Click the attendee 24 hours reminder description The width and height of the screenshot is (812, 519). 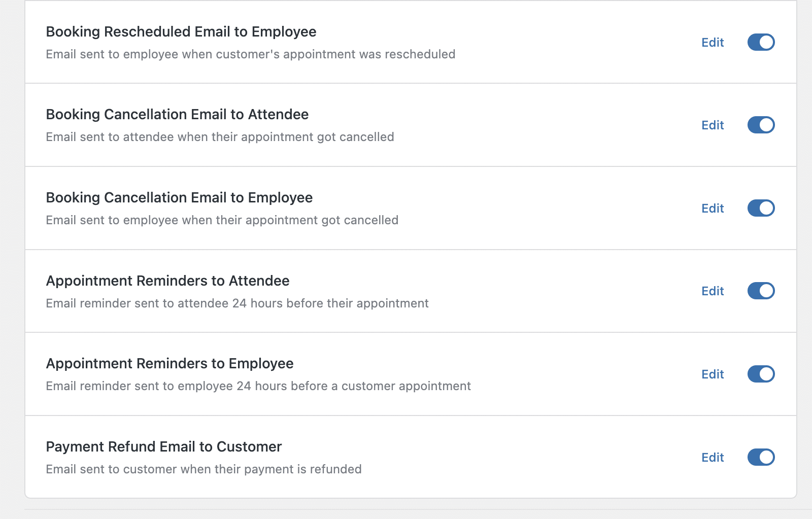pos(237,303)
